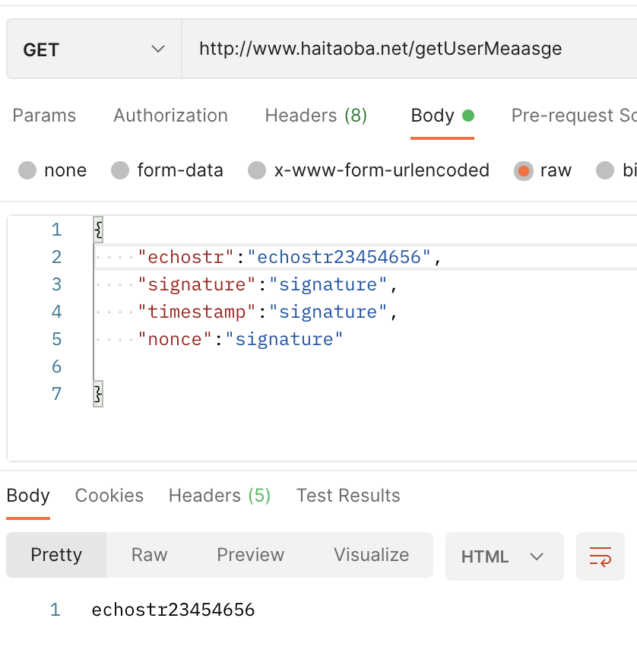Switch response view to Preview
Screen dimensions: 637x672
pyautogui.click(x=250, y=555)
